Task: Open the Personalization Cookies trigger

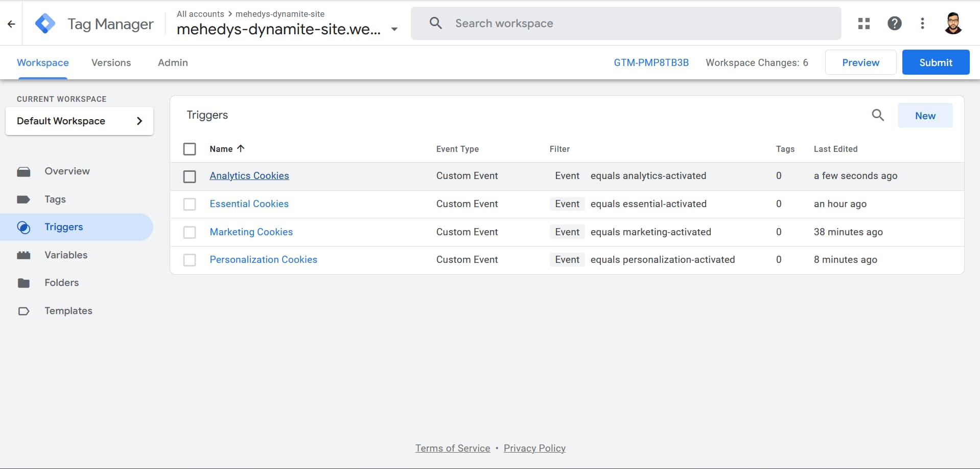Action: pyautogui.click(x=263, y=259)
